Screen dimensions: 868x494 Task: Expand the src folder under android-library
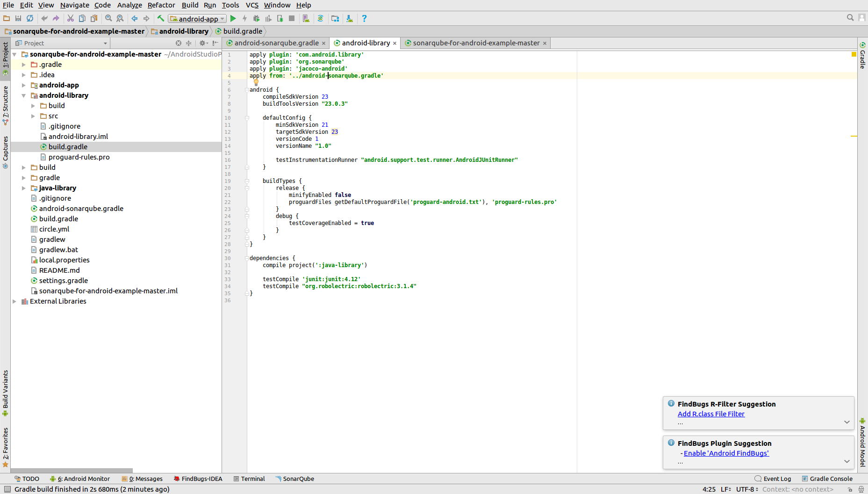33,116
